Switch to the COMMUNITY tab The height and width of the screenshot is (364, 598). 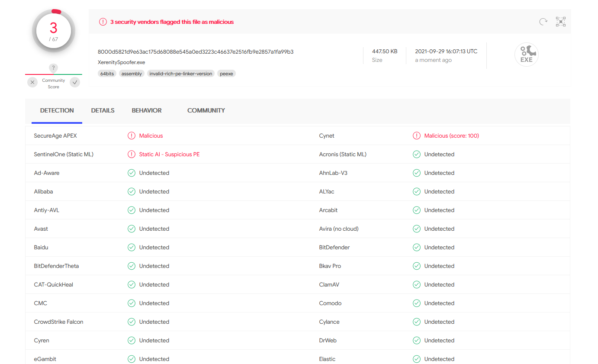(206, 110)
